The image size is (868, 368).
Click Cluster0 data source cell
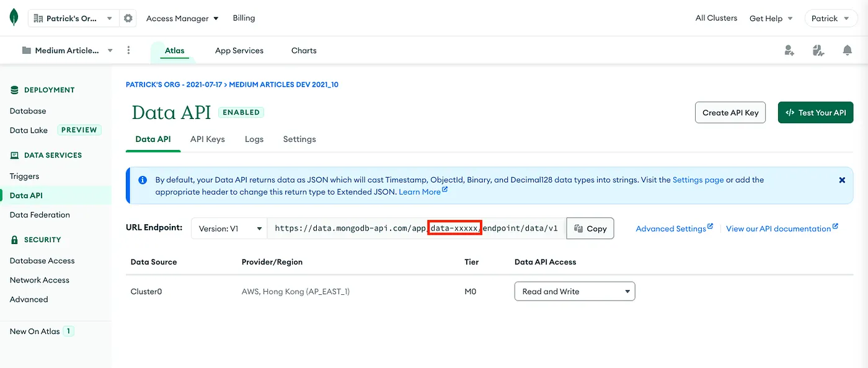point(146,291)
